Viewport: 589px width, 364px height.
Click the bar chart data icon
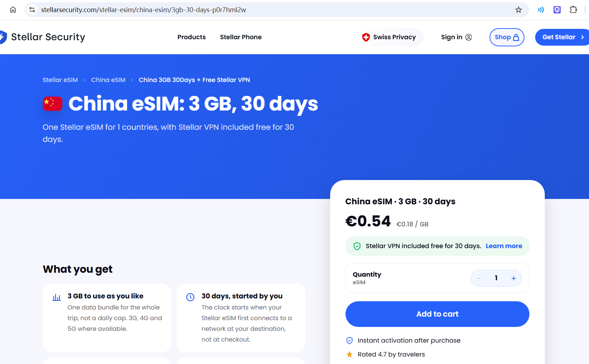[57, 297]
